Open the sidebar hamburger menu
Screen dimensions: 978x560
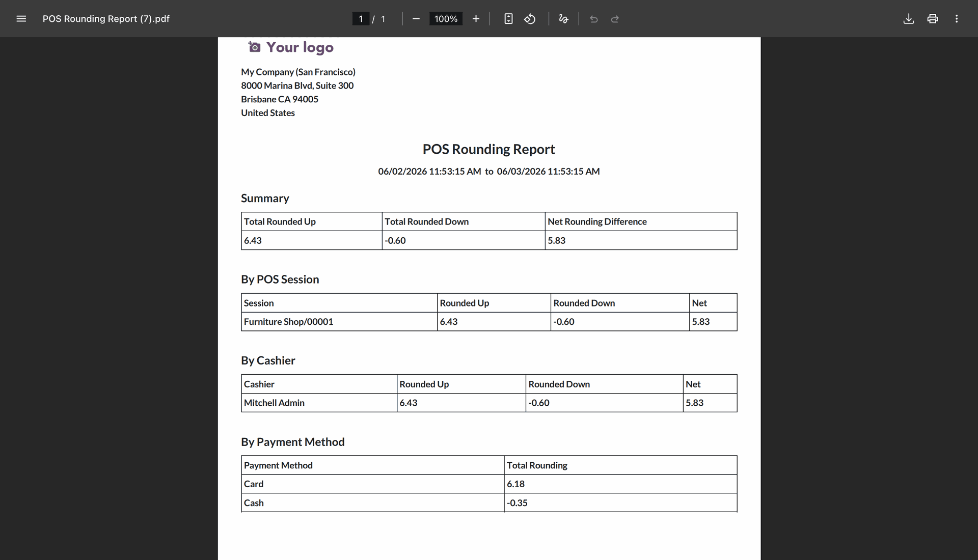tap(21, 19)
